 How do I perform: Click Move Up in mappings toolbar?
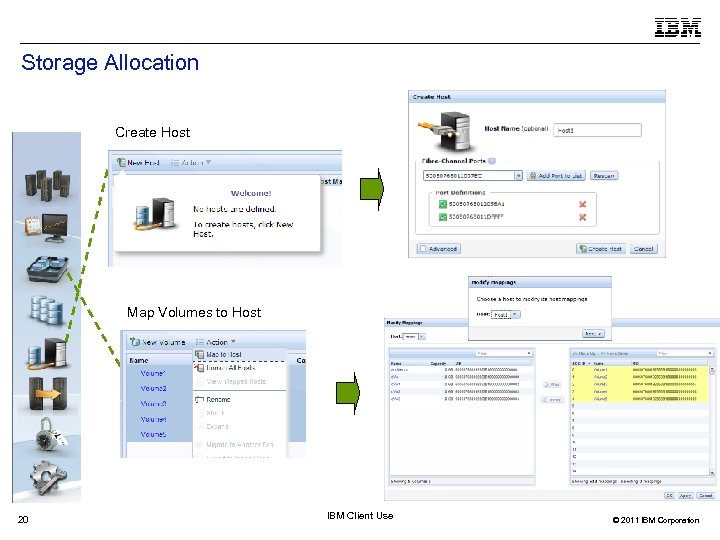tap(583, 354)
